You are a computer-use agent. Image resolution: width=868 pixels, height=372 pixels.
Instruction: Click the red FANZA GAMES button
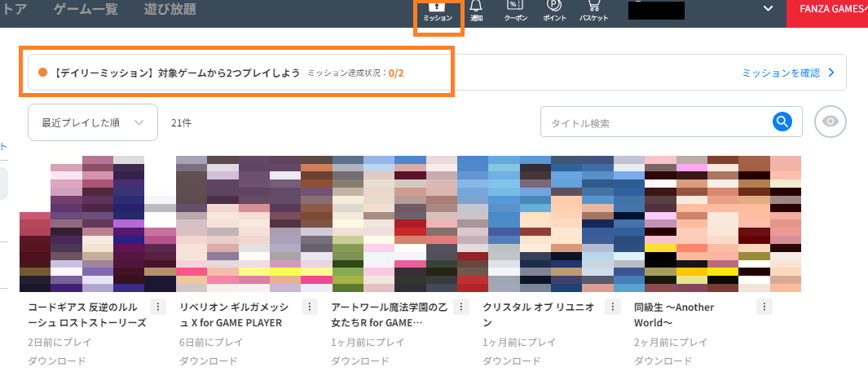827,11
